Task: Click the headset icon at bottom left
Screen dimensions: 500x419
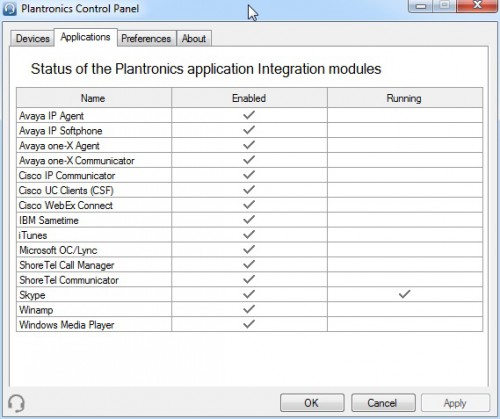Action: click(16, 403)
